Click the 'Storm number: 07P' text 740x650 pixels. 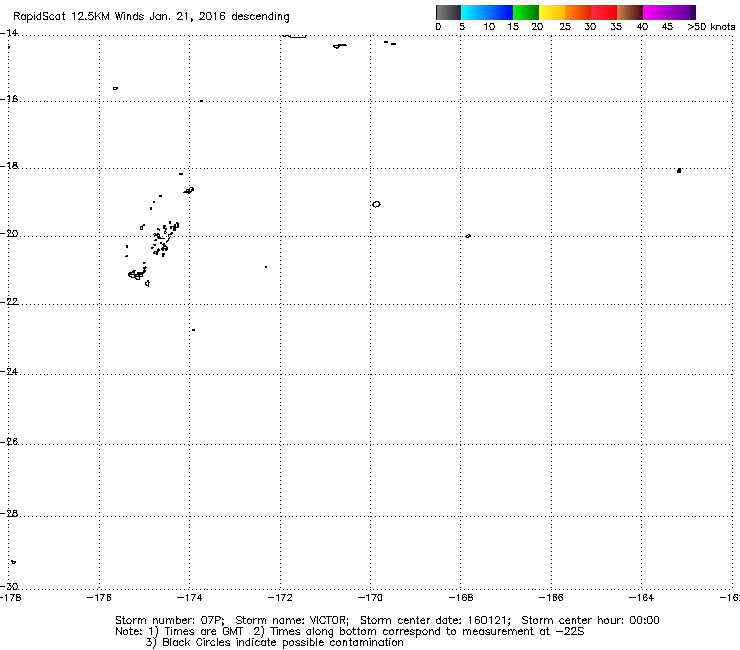[x=169, y=620]
